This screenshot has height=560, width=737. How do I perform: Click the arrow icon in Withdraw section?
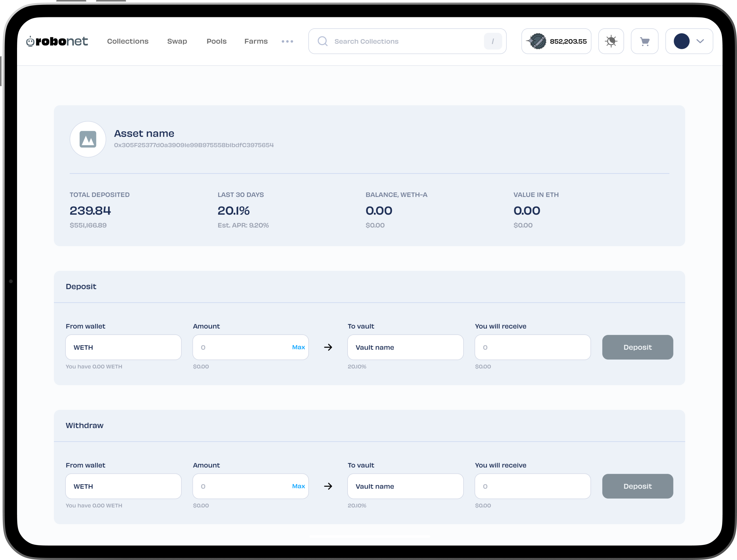pos(328,486)
